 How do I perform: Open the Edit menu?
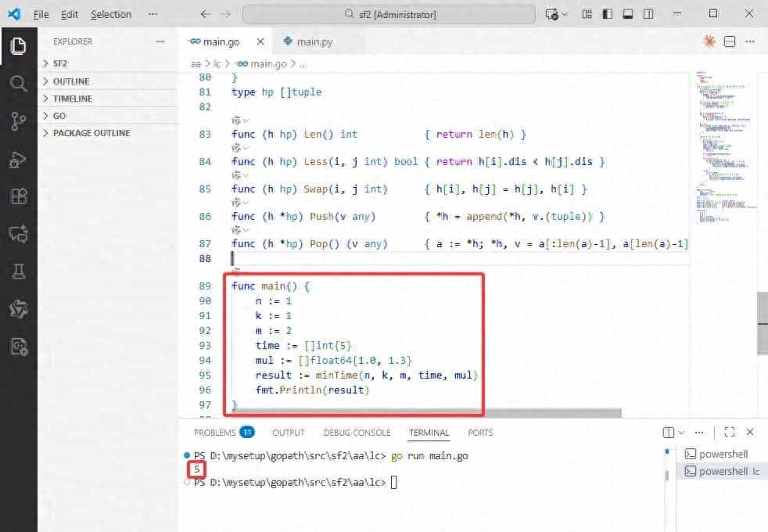70,14
